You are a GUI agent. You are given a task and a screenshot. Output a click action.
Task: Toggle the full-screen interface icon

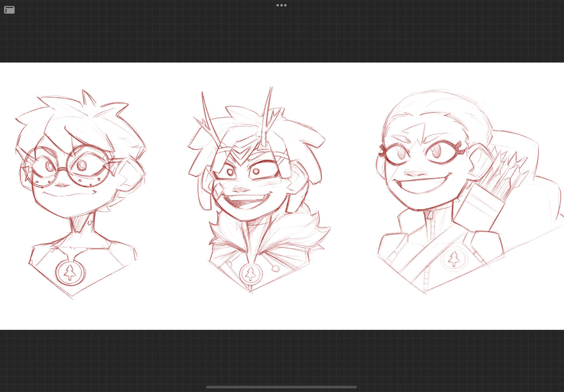9,10
